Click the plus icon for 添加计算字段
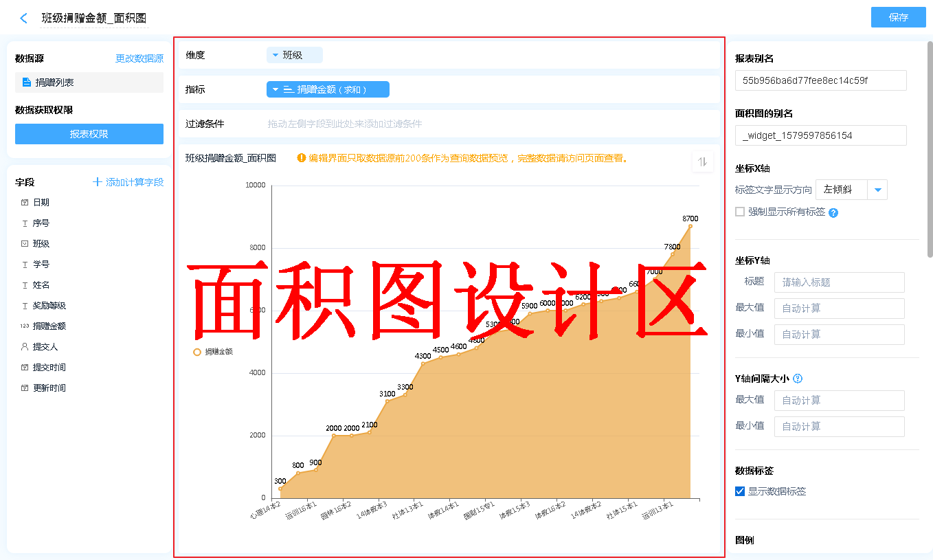This screenshot has width=933, height=560. [x=98, y=182]
